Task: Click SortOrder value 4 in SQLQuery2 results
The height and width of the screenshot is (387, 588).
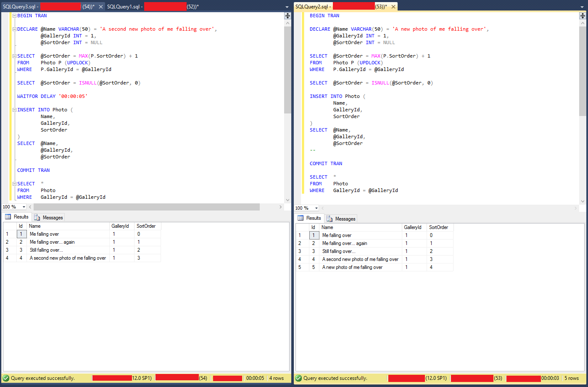Action: click(x=440, y=267)
